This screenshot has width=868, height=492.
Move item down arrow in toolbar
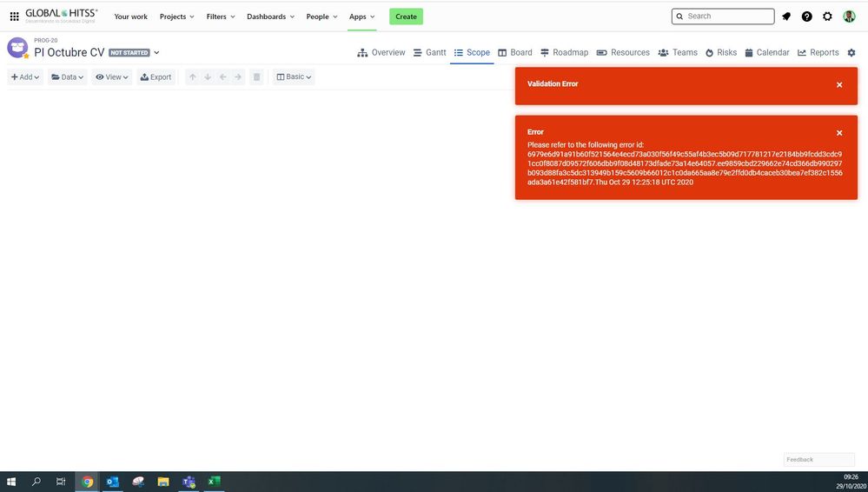coord(208,77)
